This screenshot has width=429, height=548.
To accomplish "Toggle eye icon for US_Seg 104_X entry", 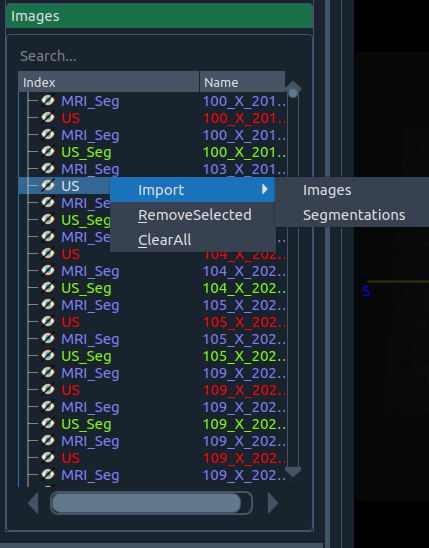I will pyautogui.click(x=48, y=288).
